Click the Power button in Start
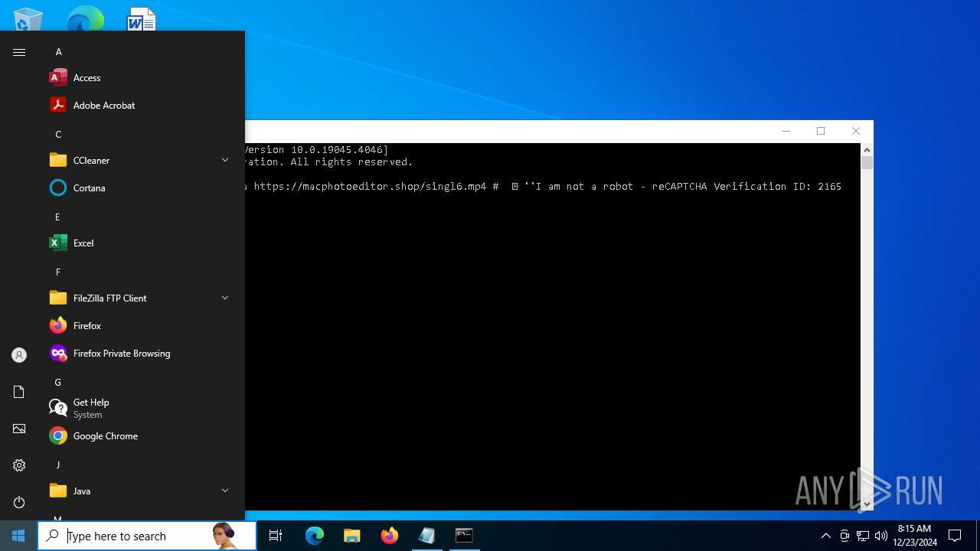980x551 pixels. 19,502
